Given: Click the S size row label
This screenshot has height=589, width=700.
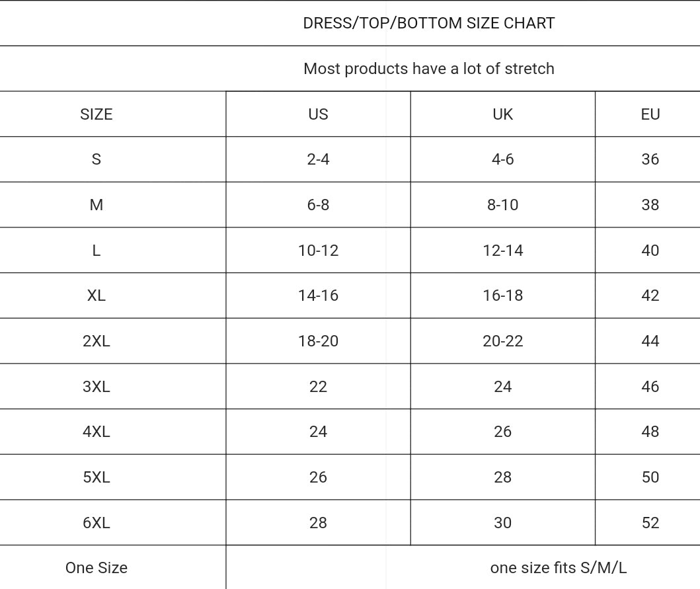Looking at the screenshot, I should pos(97,159).
